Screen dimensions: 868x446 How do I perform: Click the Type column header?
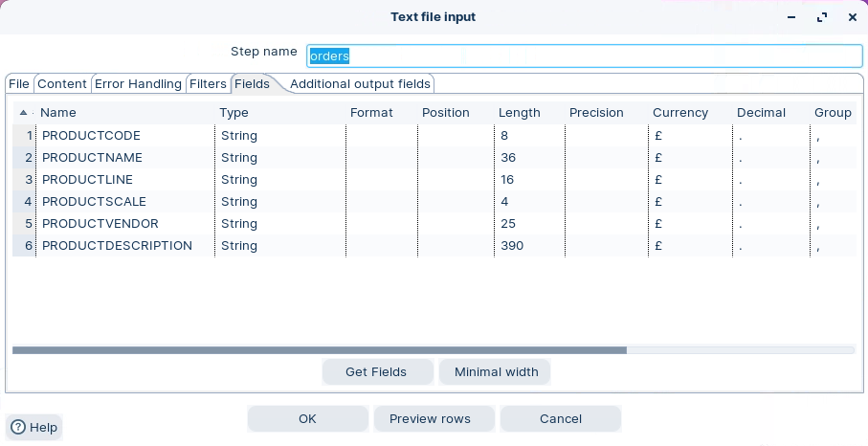[x=234, y=113]
